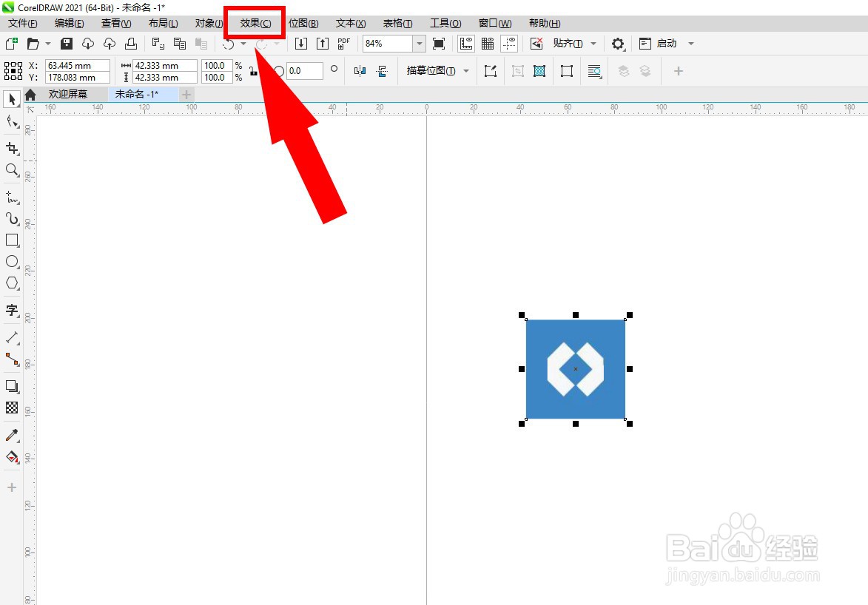This screenshot has height=605, width=868.
Task: Open the 文件(F) menu
Action: click(x=23, y=23)
